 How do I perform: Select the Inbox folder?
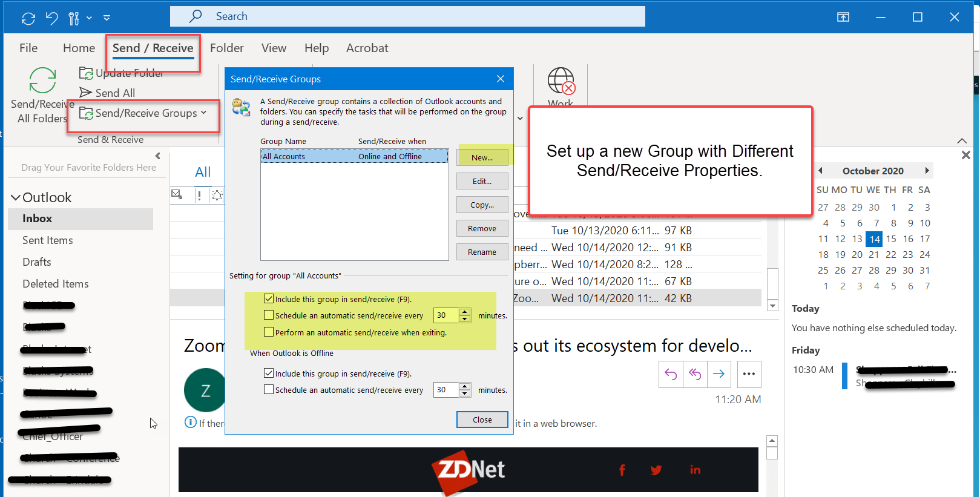(81, 219)
